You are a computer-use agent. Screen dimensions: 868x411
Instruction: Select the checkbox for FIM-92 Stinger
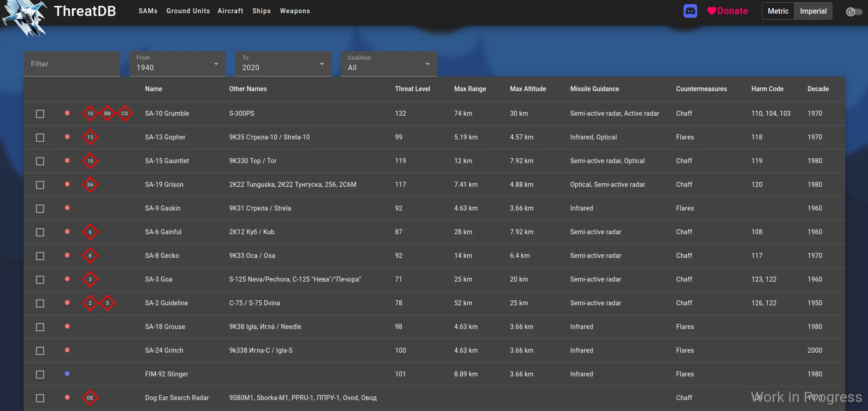40,375
